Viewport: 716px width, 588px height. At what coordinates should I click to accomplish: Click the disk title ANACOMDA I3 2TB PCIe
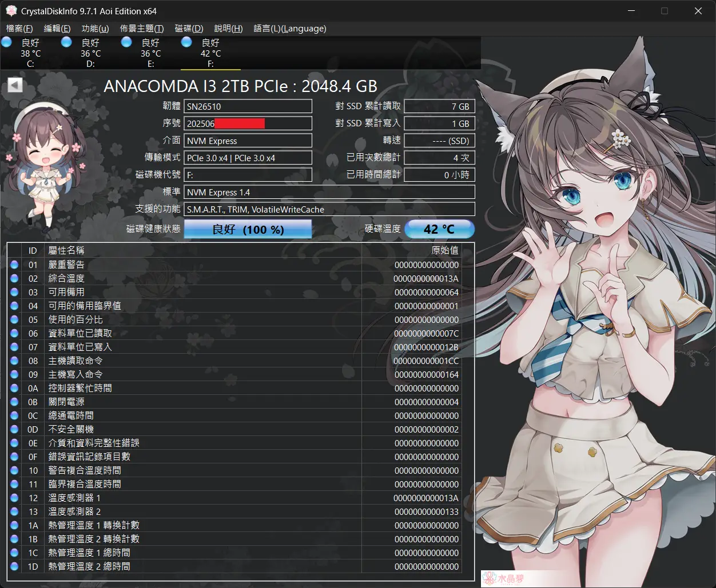click(240, 86)
